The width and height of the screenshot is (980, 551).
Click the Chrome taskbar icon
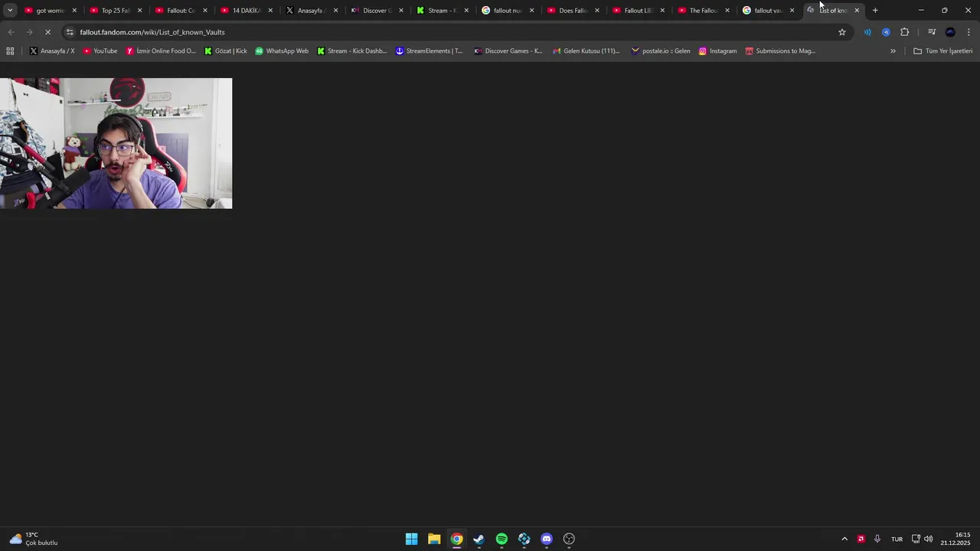pos(456,539)
